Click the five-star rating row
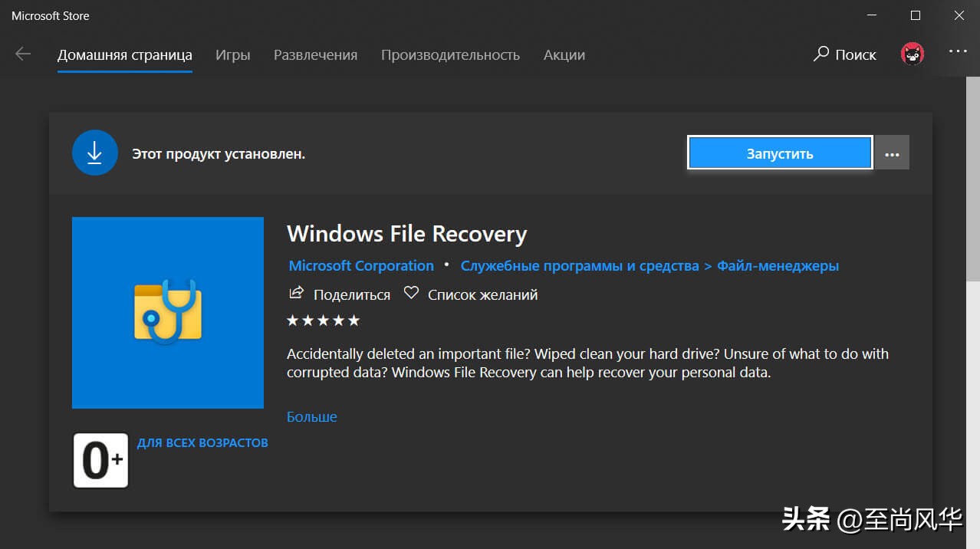This screenshot has width=980, height=549. tap(323, 321)
